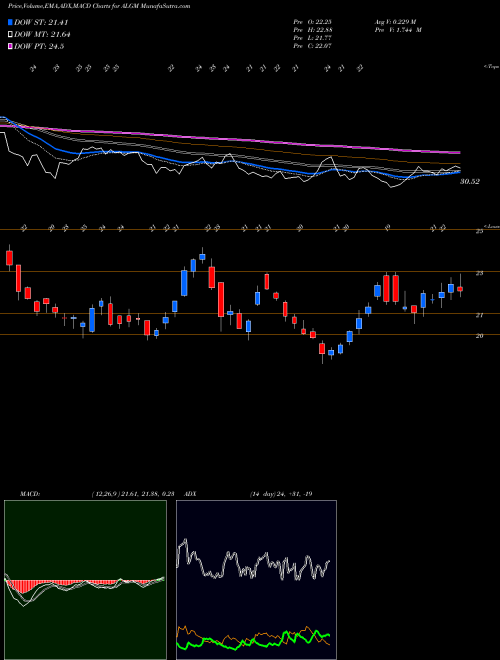Screen dimensions: 500x660
Task: Open the dark blue ADX indicator panel
Action: coord(256,580)
